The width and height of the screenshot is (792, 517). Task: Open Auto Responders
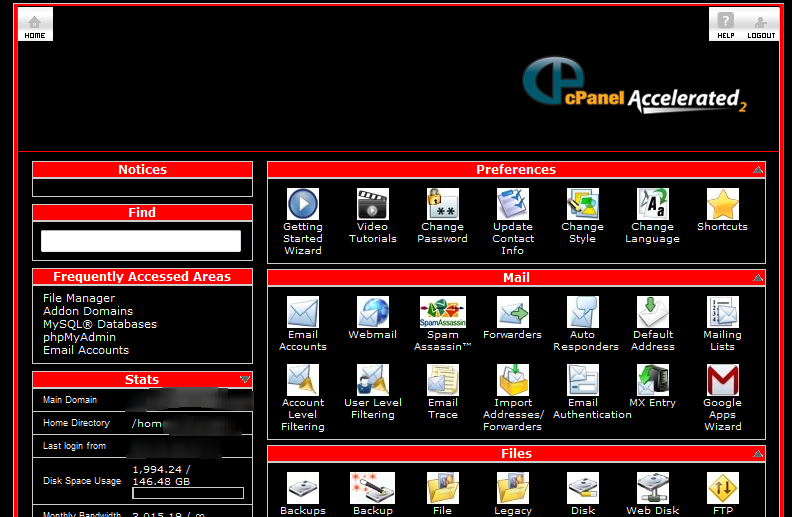582,313
